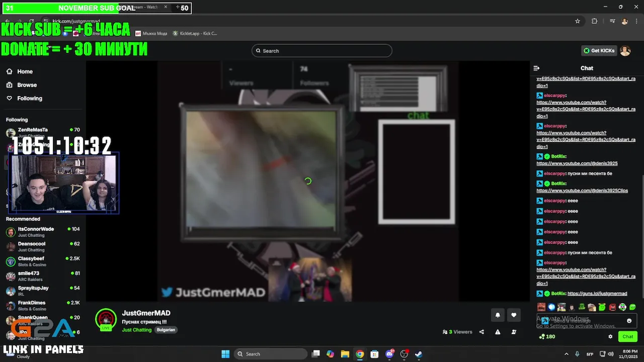Switch the БГР keyboard language
This screenshot has width=644, height=362.
[590, 354]
